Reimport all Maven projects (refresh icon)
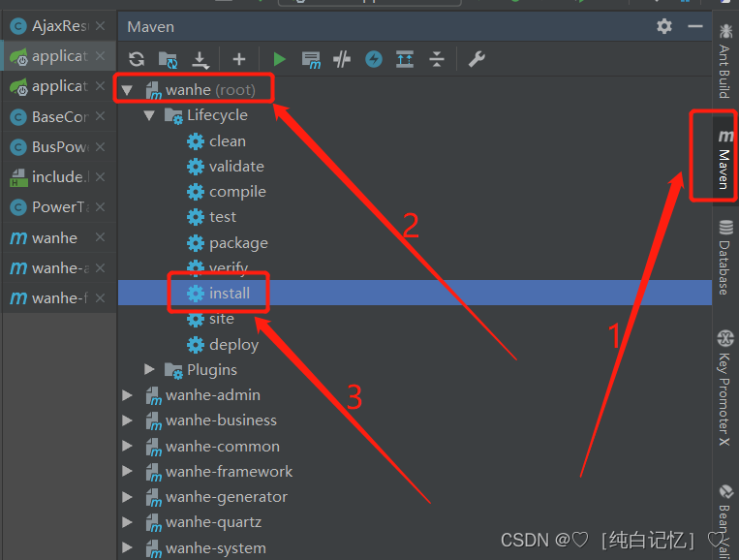The width and height of the screenshot is (739, 560). (137, 59)
